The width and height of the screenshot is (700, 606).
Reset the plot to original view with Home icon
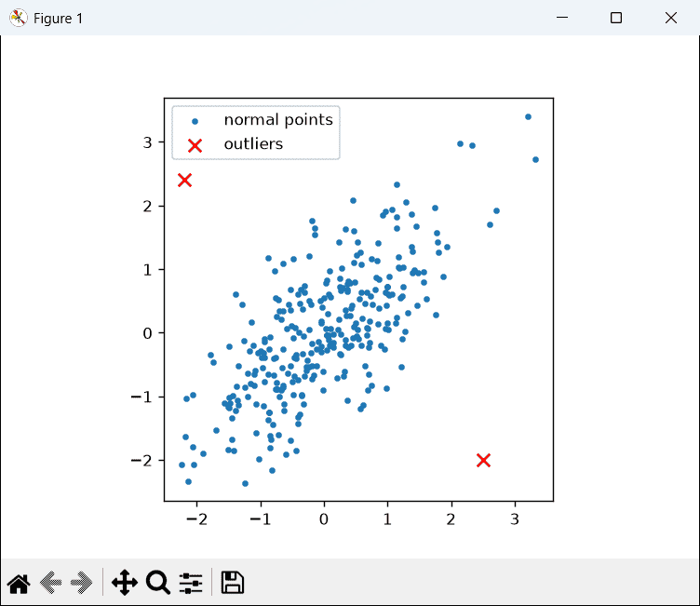pos(19,583)
